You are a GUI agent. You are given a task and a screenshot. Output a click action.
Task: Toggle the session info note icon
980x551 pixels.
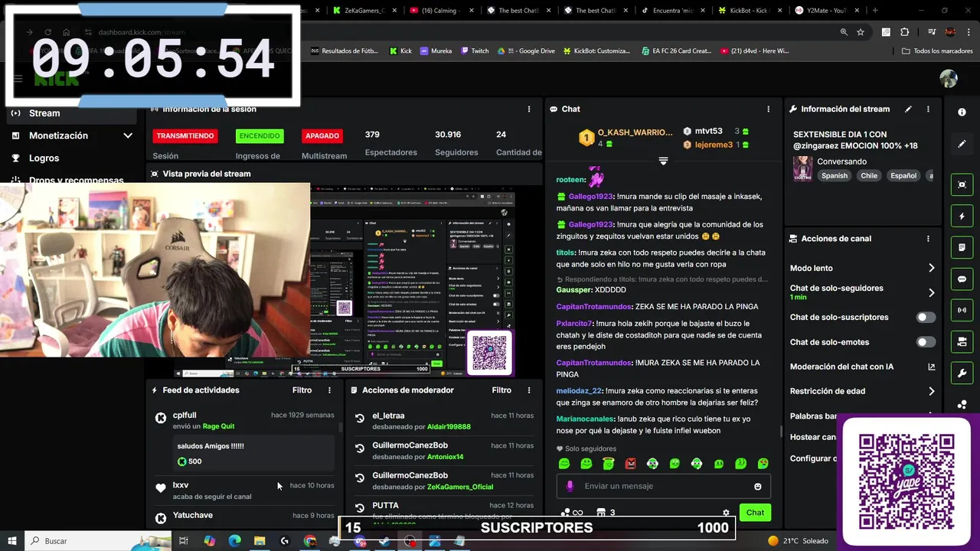pos(962,248)
